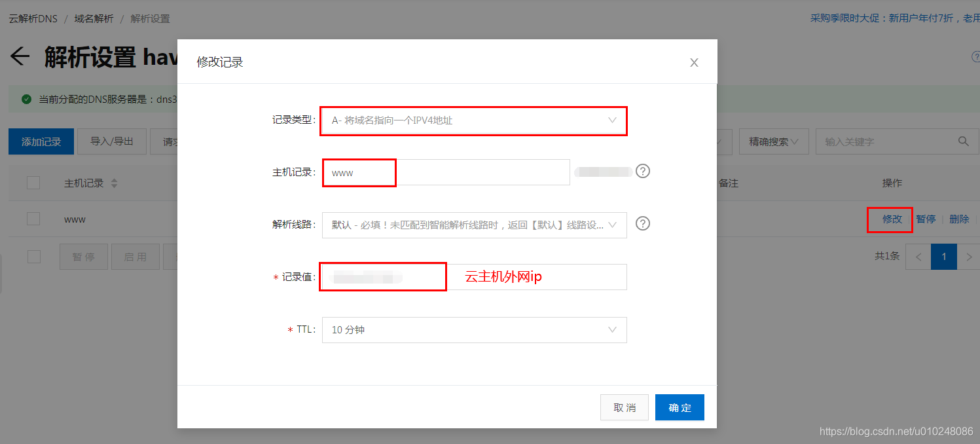980x444 pixels.
Task: Tick the select-all checkbox in table header
Action: tap(33, 183)
